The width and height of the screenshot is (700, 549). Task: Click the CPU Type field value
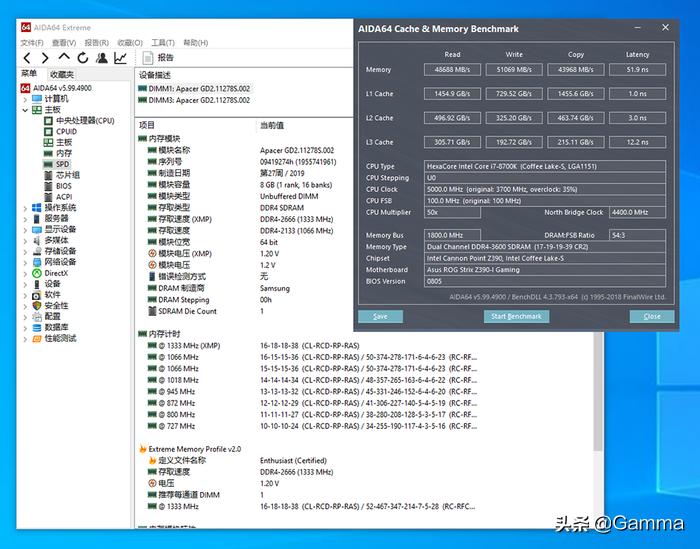coord(545,166)
